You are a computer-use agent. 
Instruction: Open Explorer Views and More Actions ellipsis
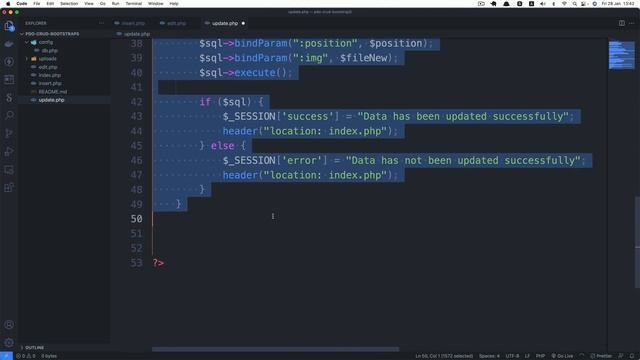[x=101, y=23]
